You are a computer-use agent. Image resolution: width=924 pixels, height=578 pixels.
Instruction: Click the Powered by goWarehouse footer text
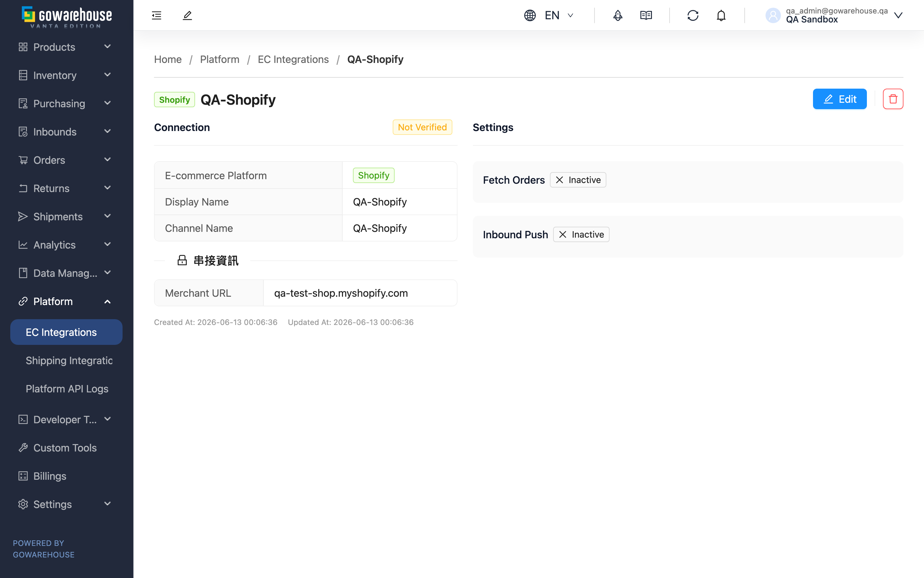click(44, 549)
